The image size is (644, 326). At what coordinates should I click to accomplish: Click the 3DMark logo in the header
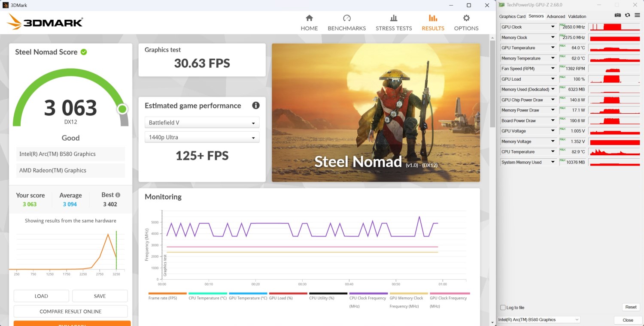pos(45,22)
